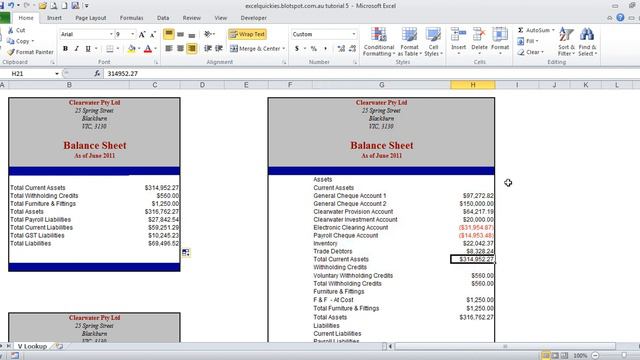Select the V Lookup sheet tab

point(32,346)
